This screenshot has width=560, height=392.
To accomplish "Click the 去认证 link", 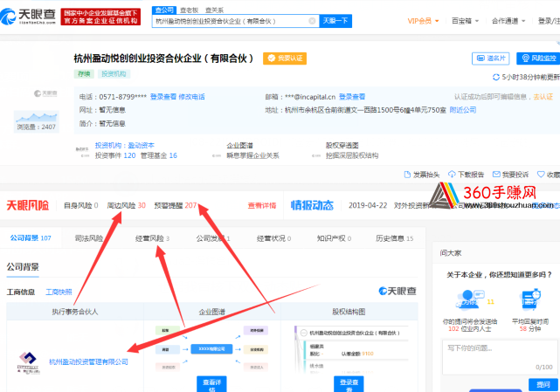I will coord(543,97).
